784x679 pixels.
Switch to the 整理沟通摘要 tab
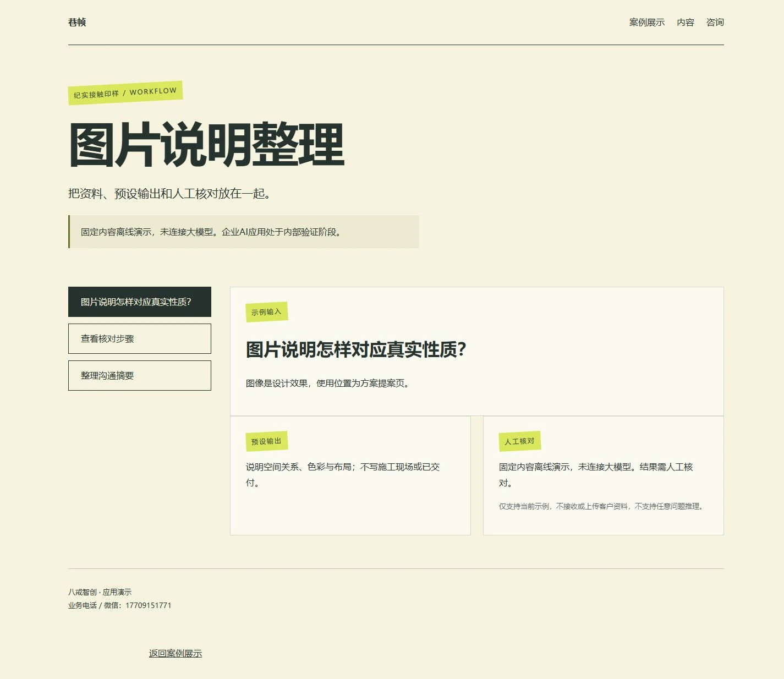(x=140, y=375)
